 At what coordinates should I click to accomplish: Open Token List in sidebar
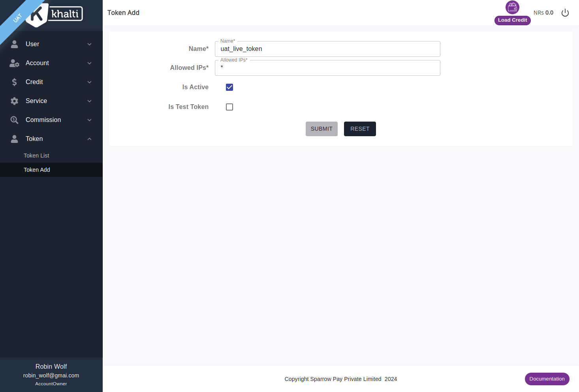tap(51, 156)
